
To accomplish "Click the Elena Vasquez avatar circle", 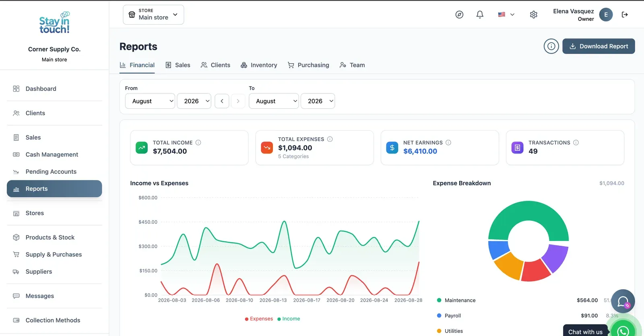I will pyautogui.click(x=606, y=15).
